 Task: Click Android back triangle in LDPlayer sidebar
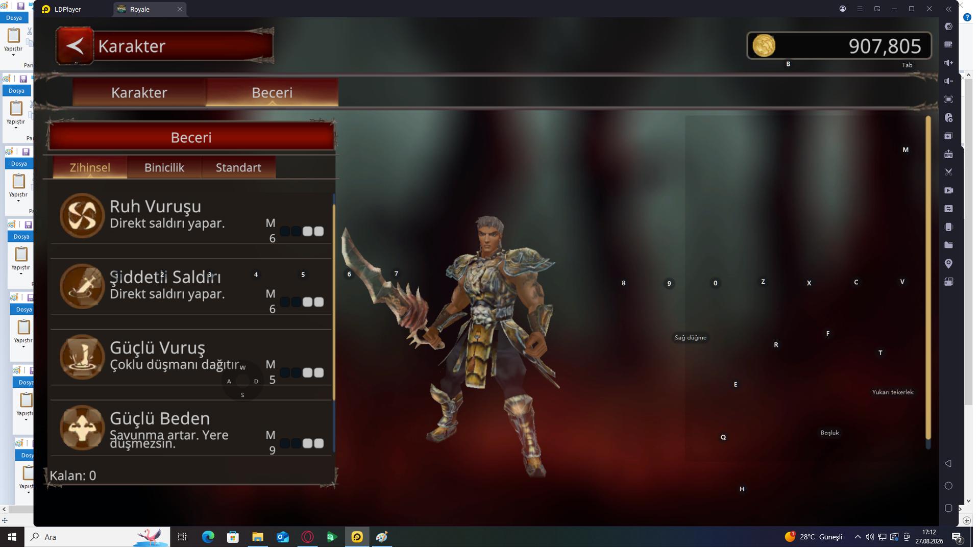948,464
